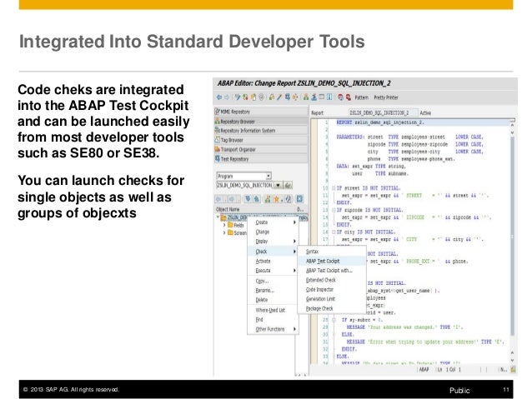Viewport: 532px width, 399px height.
Task: Open the Display submenu in the context menu
Action: [274, 242]
